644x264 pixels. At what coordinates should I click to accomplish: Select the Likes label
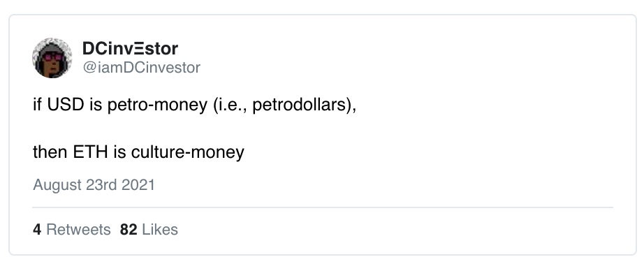[x=160, y=230]
